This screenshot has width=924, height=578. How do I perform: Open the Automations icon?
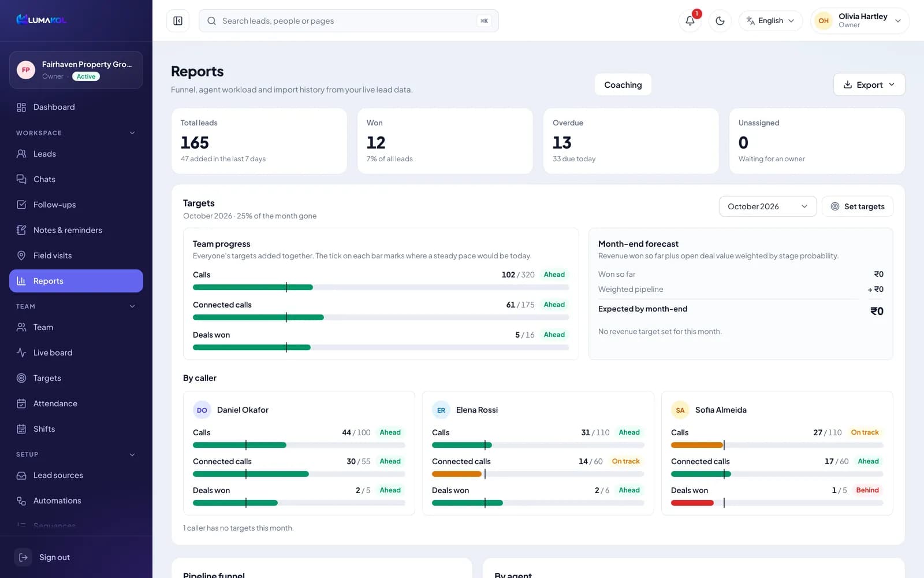coord(21,501)
